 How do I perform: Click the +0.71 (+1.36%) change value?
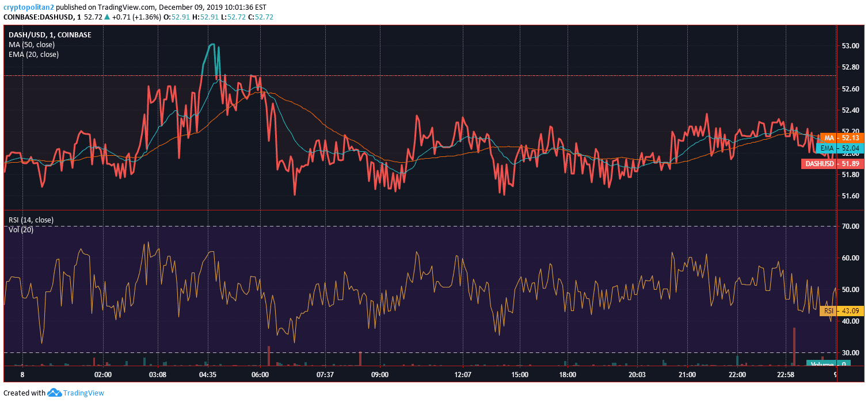[x=137, y=17]
